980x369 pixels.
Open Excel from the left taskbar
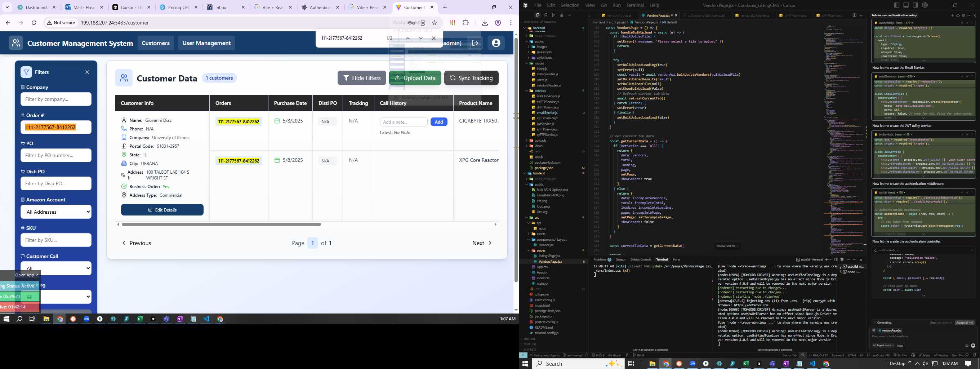(x=140, y=319)
